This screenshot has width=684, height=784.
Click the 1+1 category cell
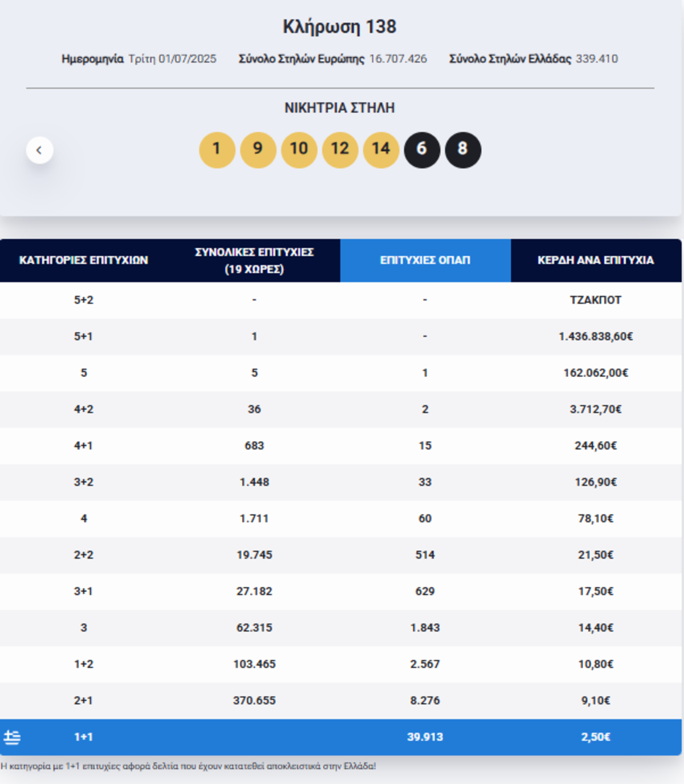pyautogui.click(x=84, y=738)
